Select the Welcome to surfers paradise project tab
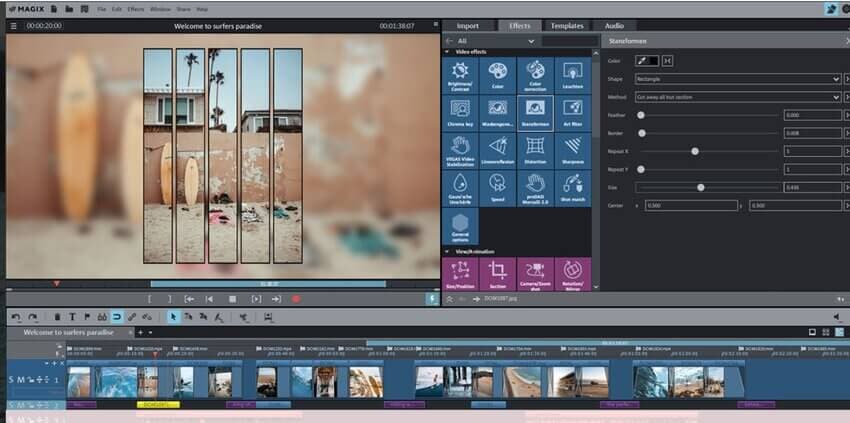850x423 pixels. [68, 332]
